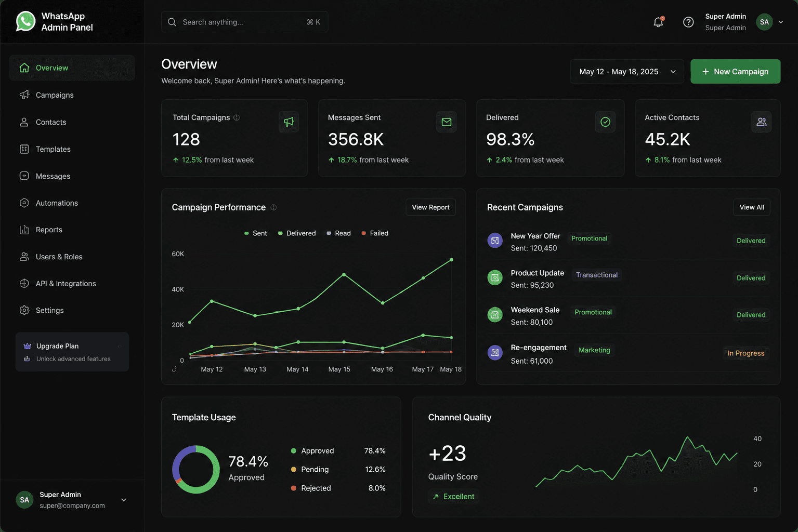This screenshot has width=798, height=532.
Task: Click the +23 Quality Score value
Action: click(x=447, y=454)
